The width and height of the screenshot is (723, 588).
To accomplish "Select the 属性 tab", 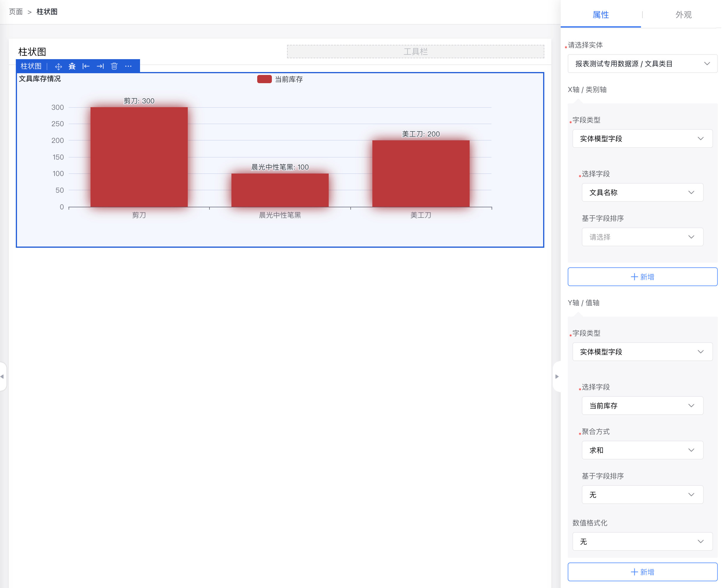I will coord(601,15).
